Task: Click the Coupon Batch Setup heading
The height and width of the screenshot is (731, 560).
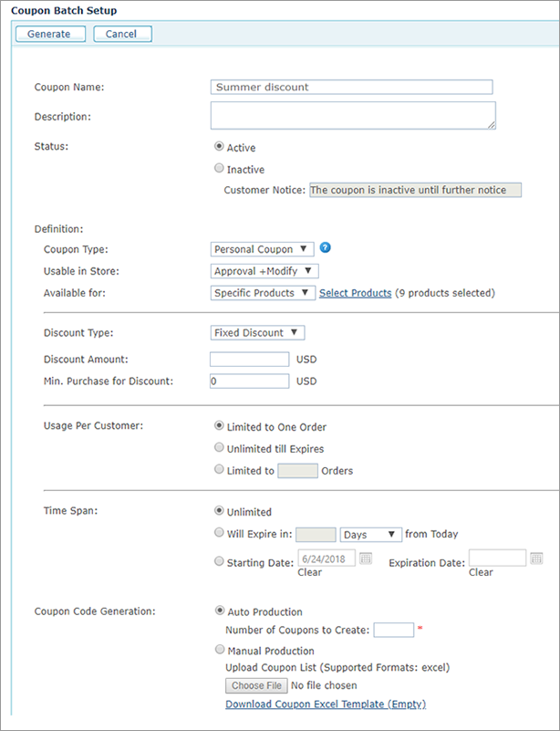Action: 64,10
